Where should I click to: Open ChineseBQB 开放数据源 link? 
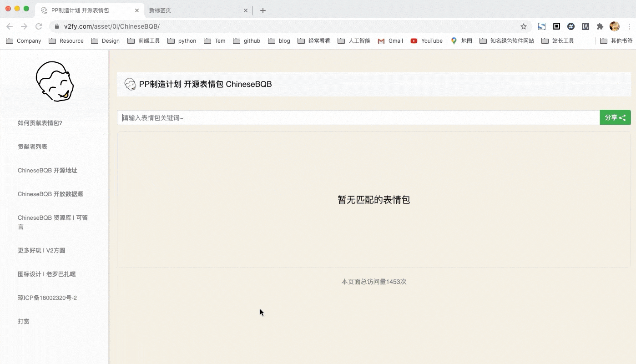pyautogui.click(x=50, y=194)
